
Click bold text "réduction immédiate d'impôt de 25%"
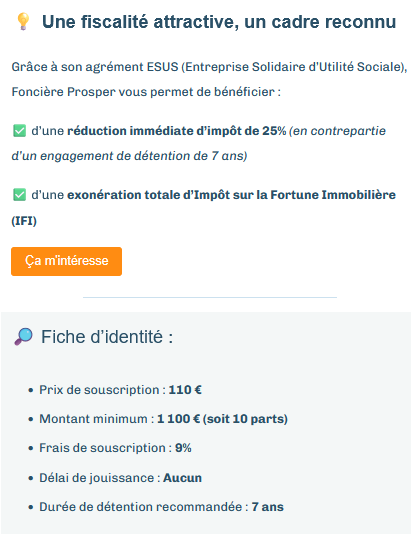(177, 131)
